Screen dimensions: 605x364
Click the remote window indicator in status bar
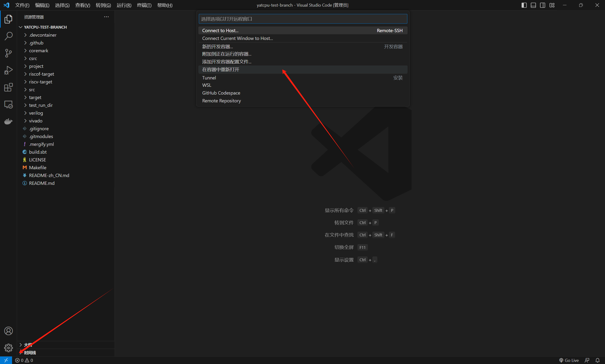point(6,360)
